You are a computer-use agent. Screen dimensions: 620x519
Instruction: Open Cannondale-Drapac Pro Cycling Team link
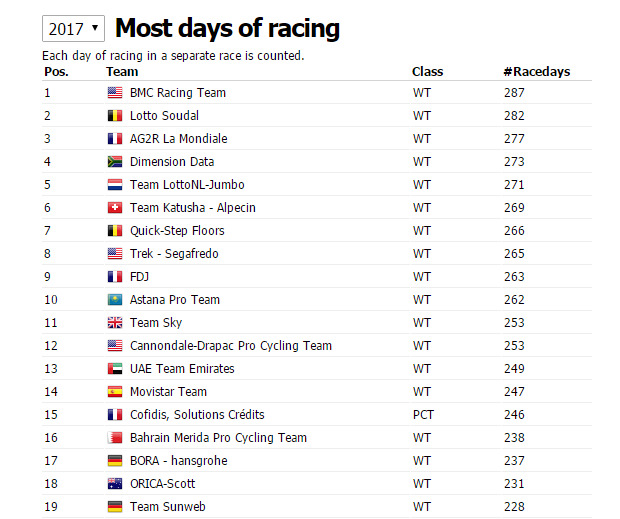231,345
